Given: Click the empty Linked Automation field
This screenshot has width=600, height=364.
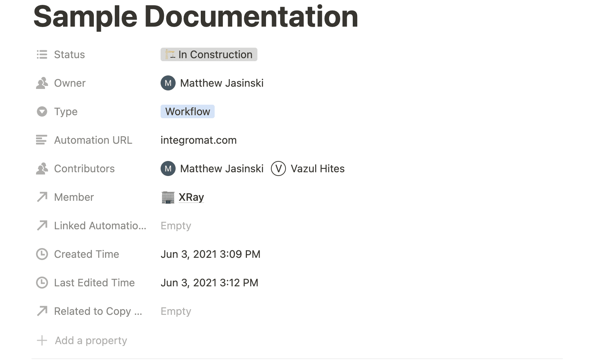Looking at the screenshot, I should pyautogui.click(x=176, y=226).
